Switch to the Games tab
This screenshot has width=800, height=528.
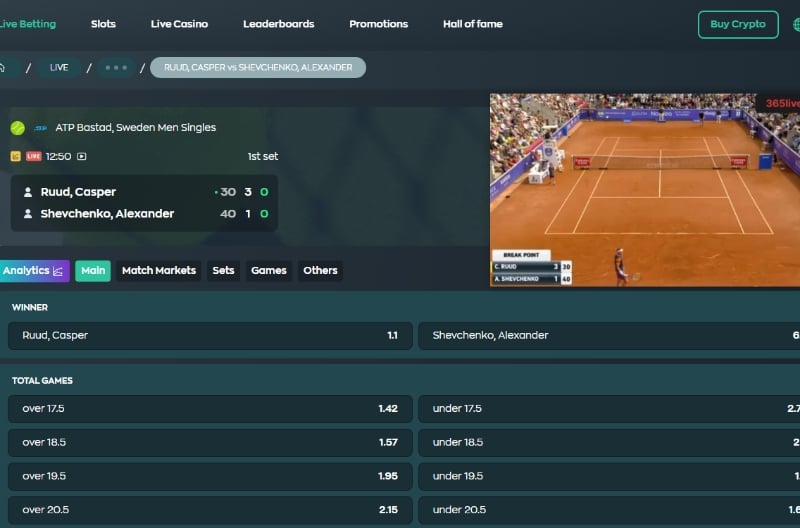(x=269, y=270)
